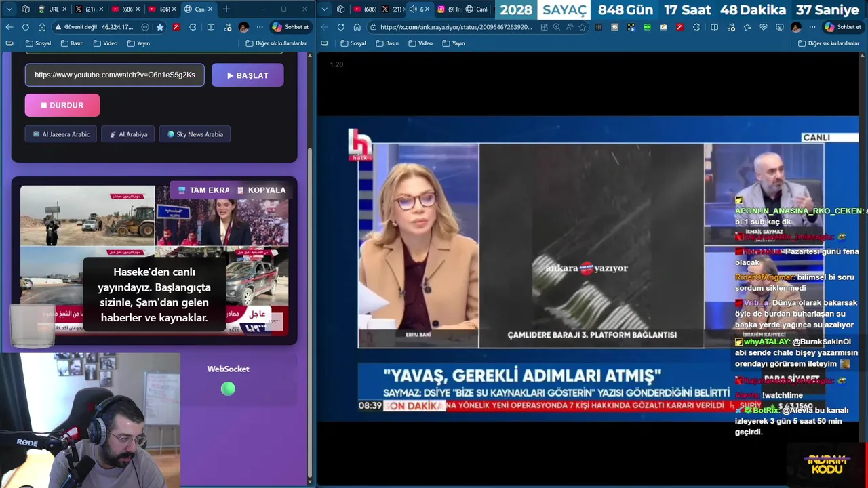This screenshot has height=488, width=868.
Task: Open Workspaces icon in the x.com window
Action: click(x=341, y=9)
